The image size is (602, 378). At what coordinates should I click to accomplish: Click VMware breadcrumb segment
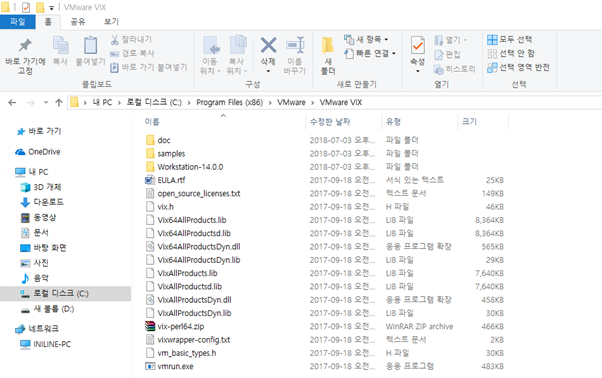[x=291, y=102]
